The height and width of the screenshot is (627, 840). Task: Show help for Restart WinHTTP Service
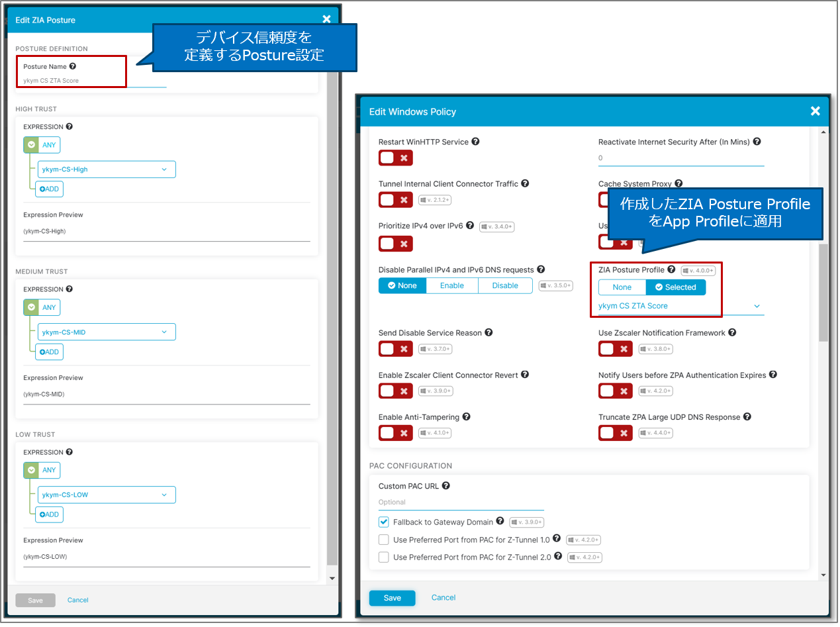475,142
